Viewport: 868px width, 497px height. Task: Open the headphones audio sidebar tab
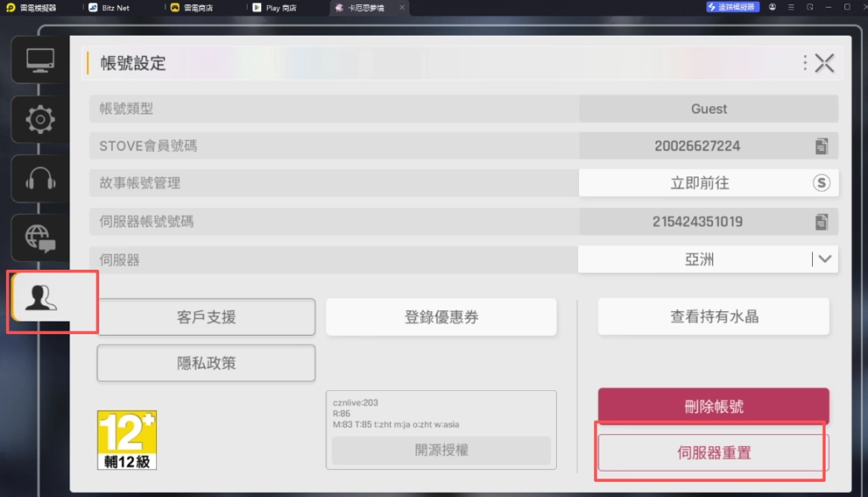[x=40, y=179]
